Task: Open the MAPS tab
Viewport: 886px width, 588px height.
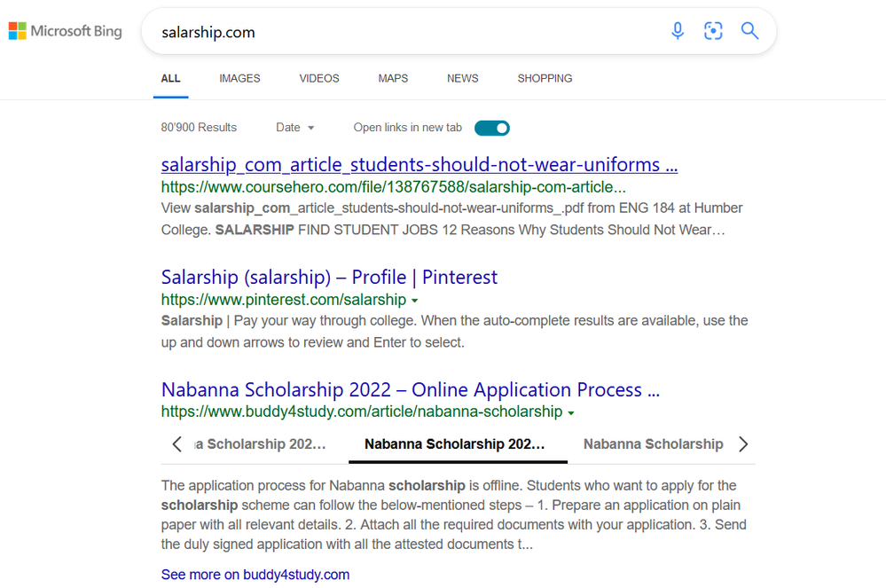Action: (393, 78)
